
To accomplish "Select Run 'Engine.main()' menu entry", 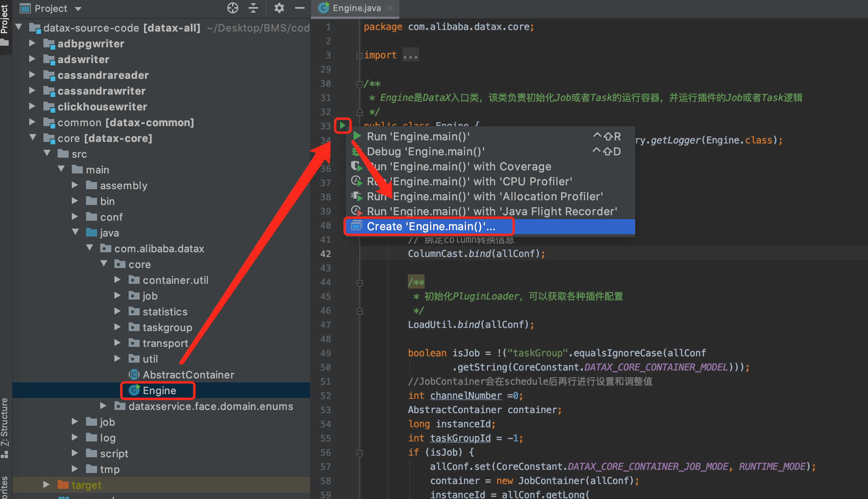I will tap(490, 136).
